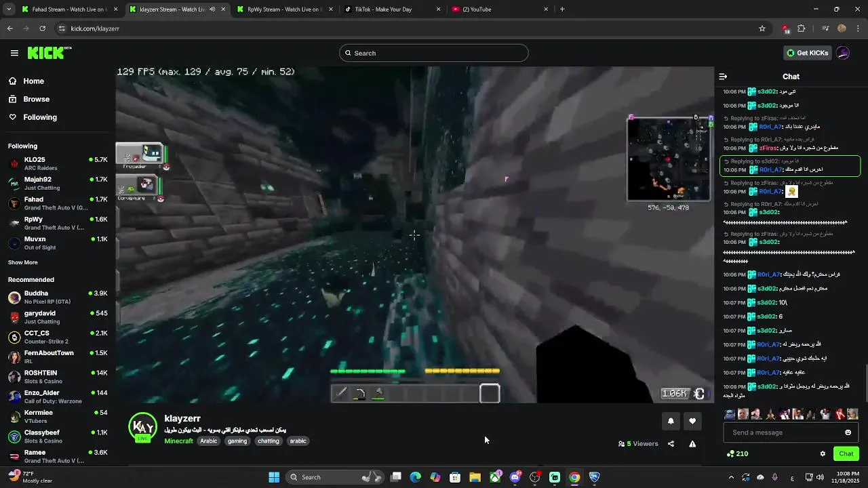Open Following in sidebar
Image resolution: width=868 pixels, height=488 pixels.
[x=40, y=117]
